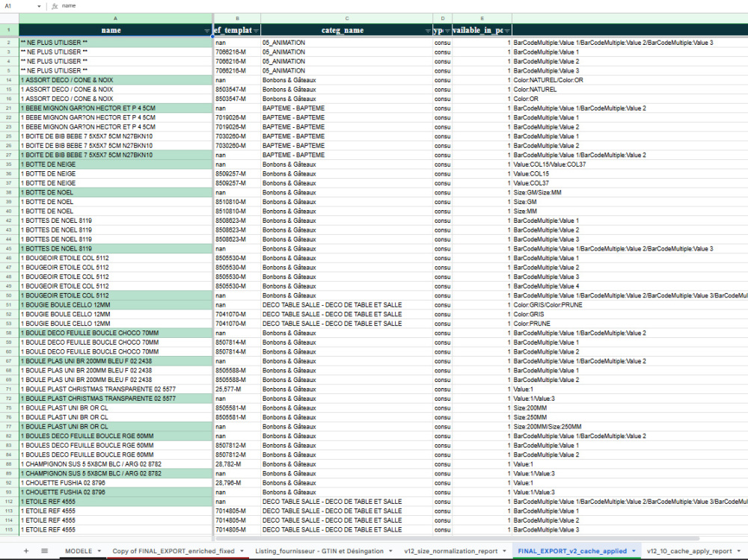Click row 14 '1 ASSORT DECO / CONE & NOIX'
The height and width of the screenshot is (560, 748).
pyautogui.click(x=115, y=80)
